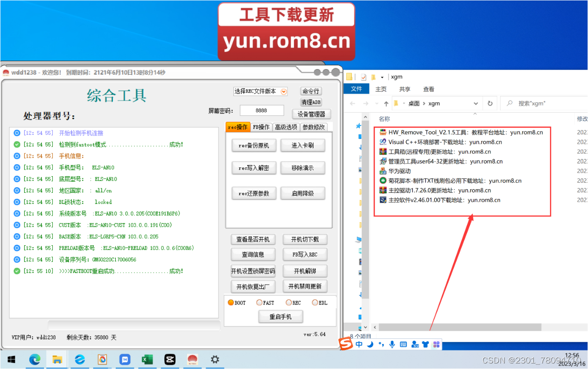
Task: Click 重启手机 button
Action: point(281,317)
